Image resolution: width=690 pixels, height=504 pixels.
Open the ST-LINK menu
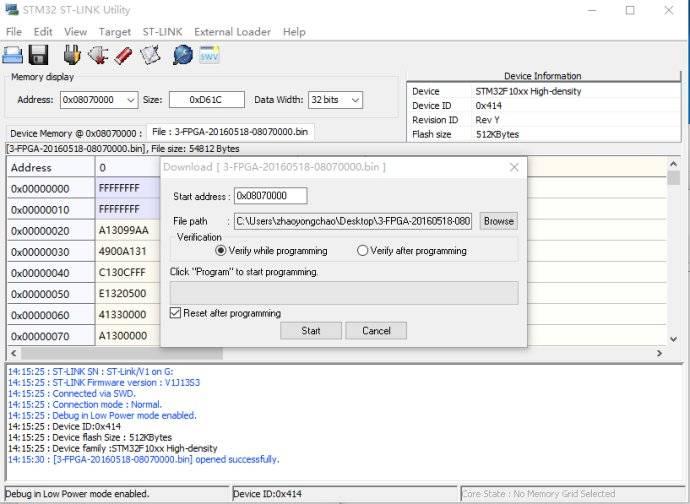click(x=162, y=32)
